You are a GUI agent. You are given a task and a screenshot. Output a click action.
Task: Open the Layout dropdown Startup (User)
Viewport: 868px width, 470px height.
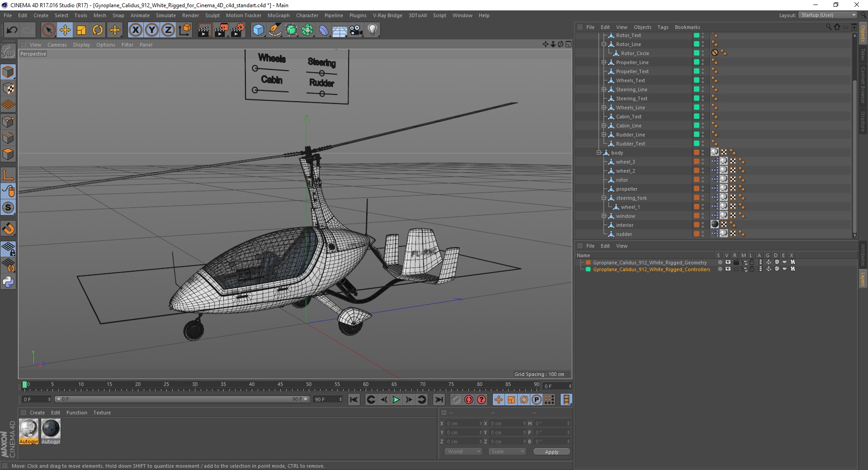click(x=827, y=15)
